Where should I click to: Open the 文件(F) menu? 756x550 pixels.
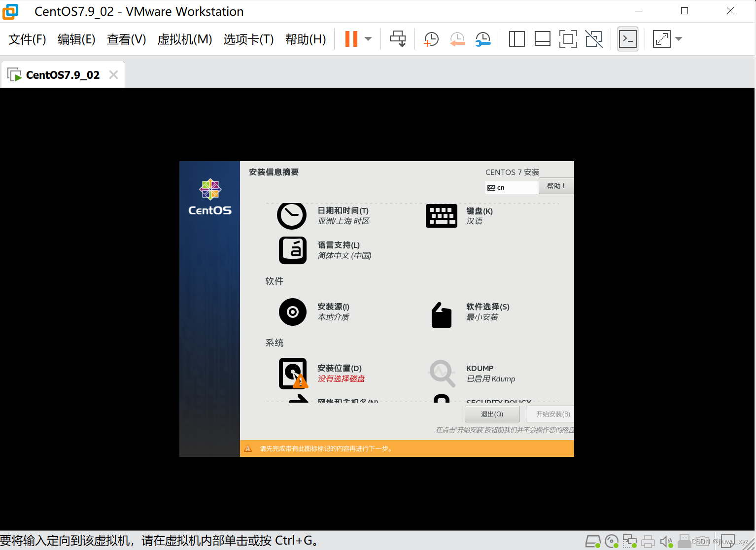point(27,39)
